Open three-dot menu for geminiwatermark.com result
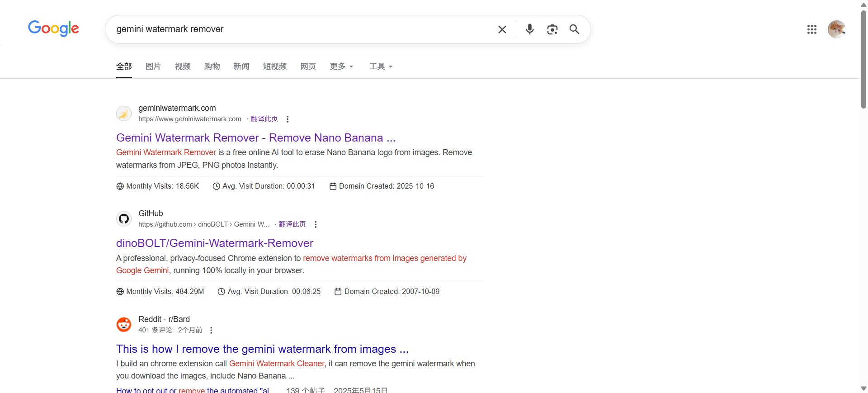 tap(288, 119)
